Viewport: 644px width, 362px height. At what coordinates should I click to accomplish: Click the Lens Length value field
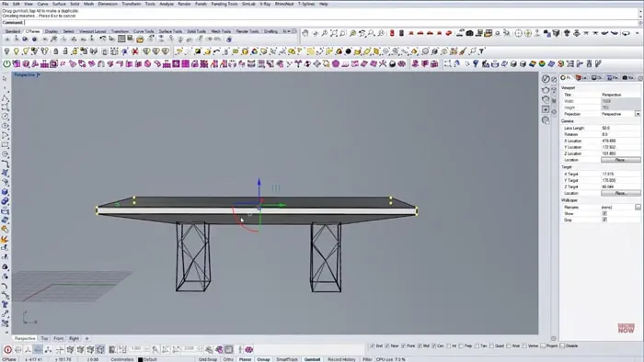620,129
